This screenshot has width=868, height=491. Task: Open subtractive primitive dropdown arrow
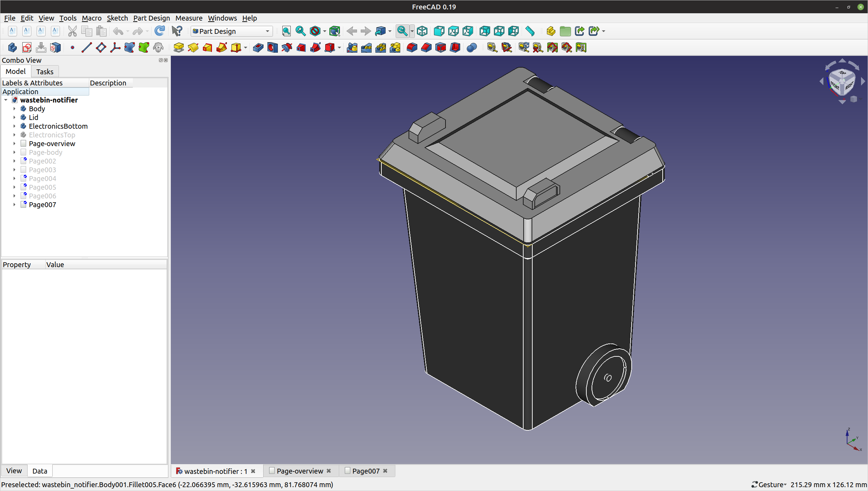tap(339, 47)
